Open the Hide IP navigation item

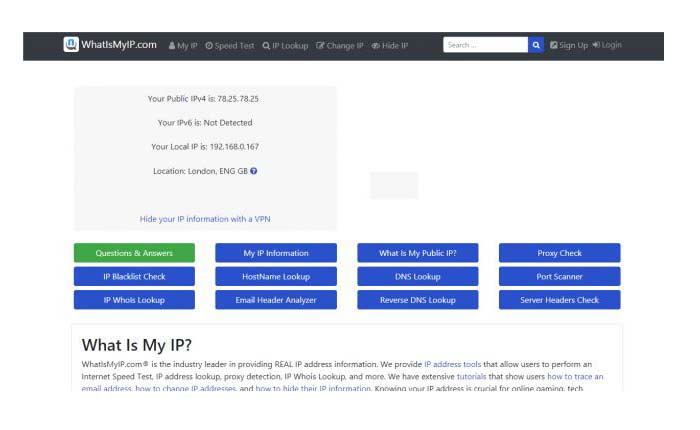click(x=390, y=46)
